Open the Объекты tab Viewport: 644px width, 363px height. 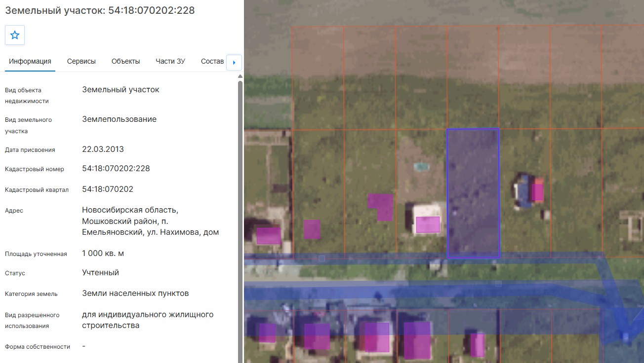(126, 62)
